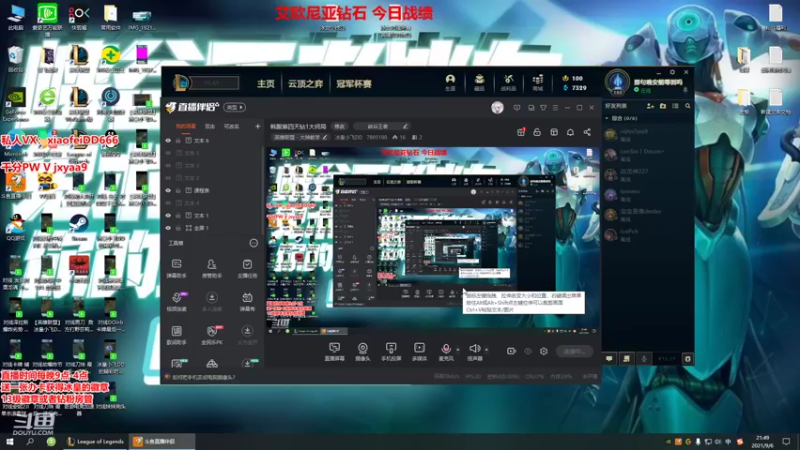Hide the 文本 1 source layer
The image size is (800, 450).
(x=168, y=215)
